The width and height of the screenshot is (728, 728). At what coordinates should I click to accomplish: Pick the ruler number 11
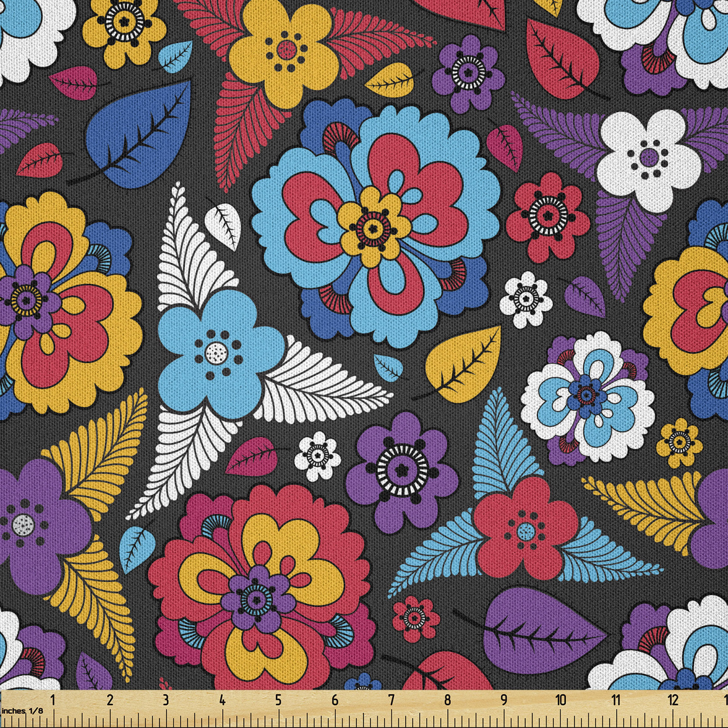point(616,700)
